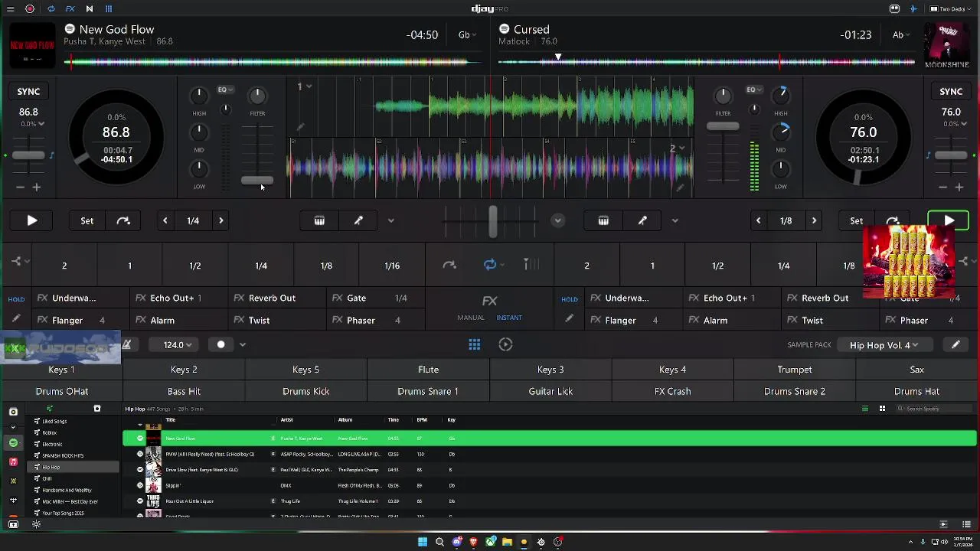Image resolution: width=980 pixels, height=551 pixels.
Task: Set cue point on deck 2
Action: 856,220
